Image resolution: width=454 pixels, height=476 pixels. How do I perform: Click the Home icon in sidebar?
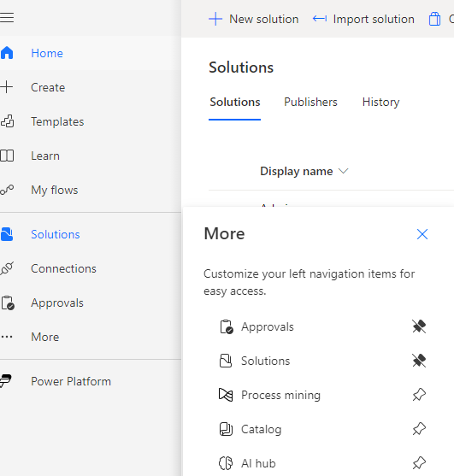[x=7, y=53]
